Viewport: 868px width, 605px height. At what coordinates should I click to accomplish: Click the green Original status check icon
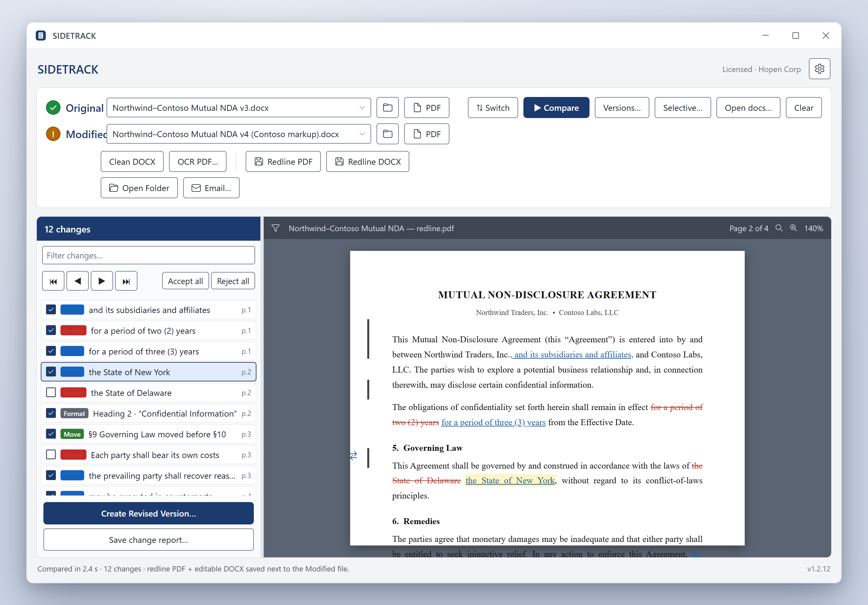[x=53, y=108]
